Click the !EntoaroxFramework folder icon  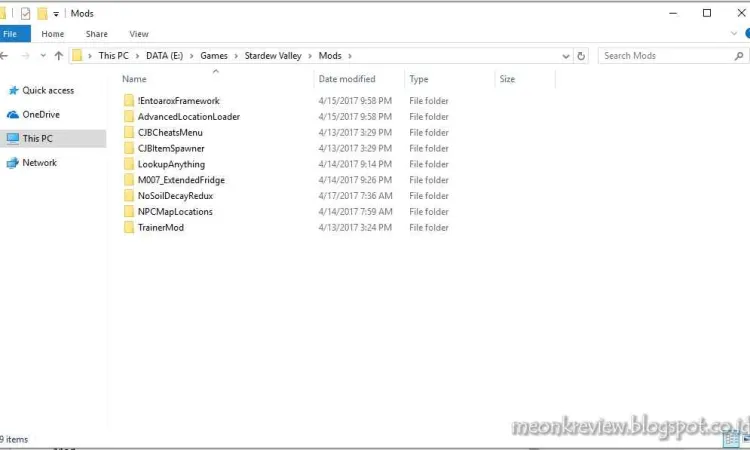click(x=129, y=100)
